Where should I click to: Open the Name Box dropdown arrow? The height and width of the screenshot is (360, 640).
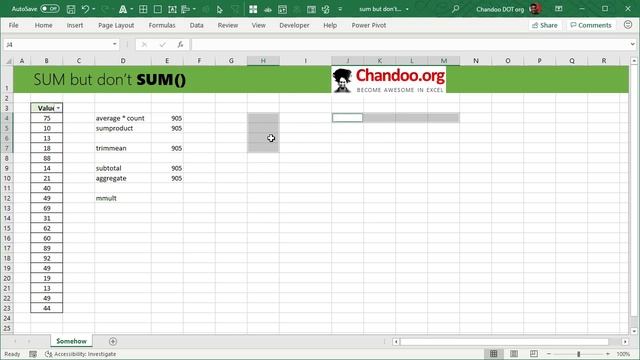coord(115,44)
